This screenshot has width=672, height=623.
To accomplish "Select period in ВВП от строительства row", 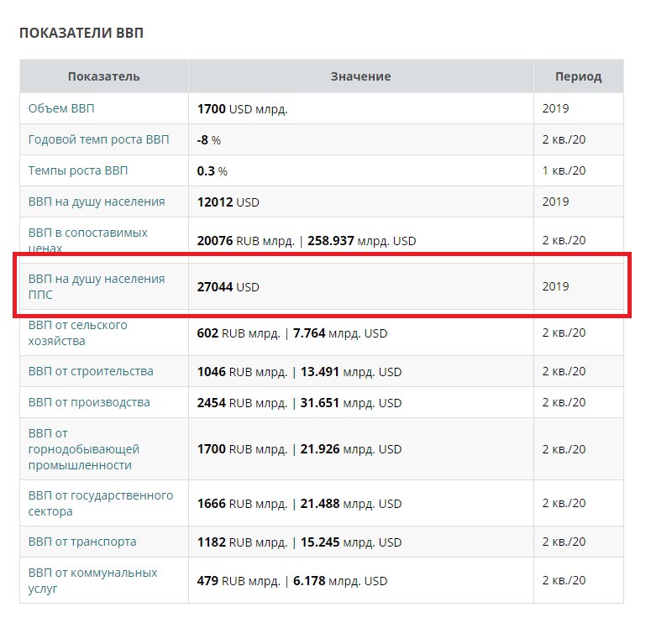I will tap(564, 371).
